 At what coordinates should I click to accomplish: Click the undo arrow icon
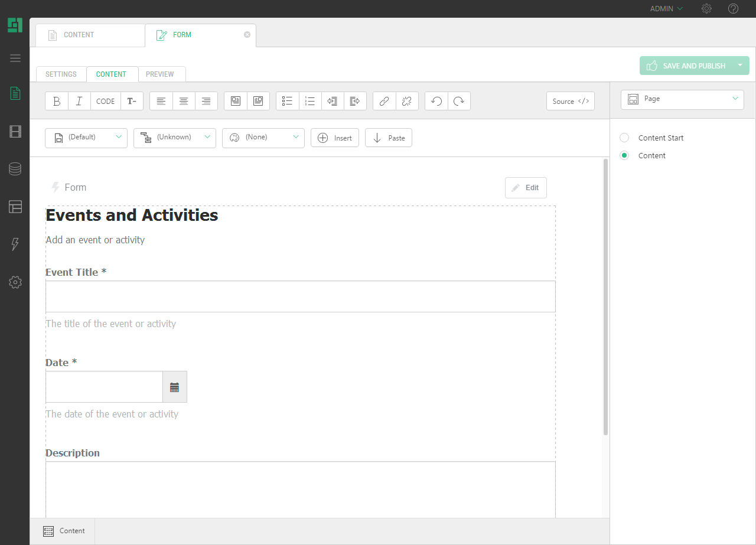coord(436,101)
